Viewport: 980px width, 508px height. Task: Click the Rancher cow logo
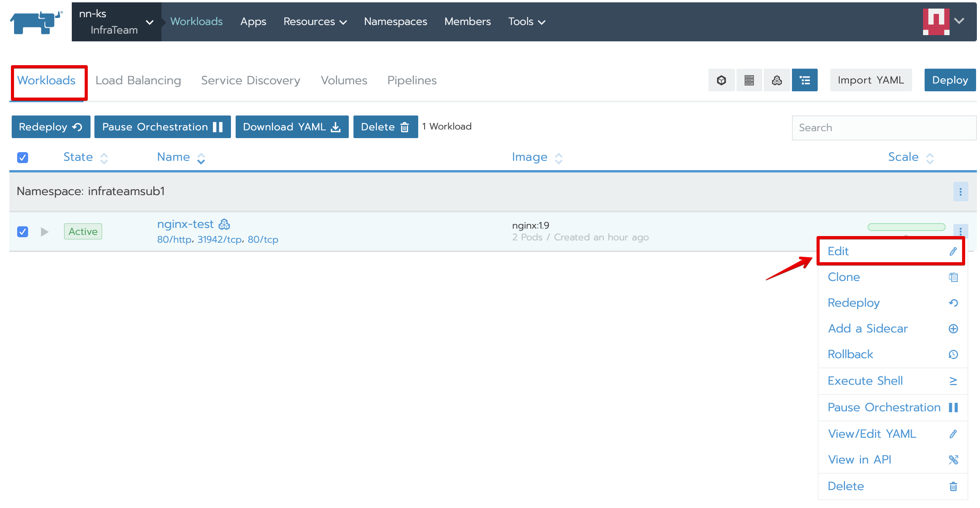point(36,22)
